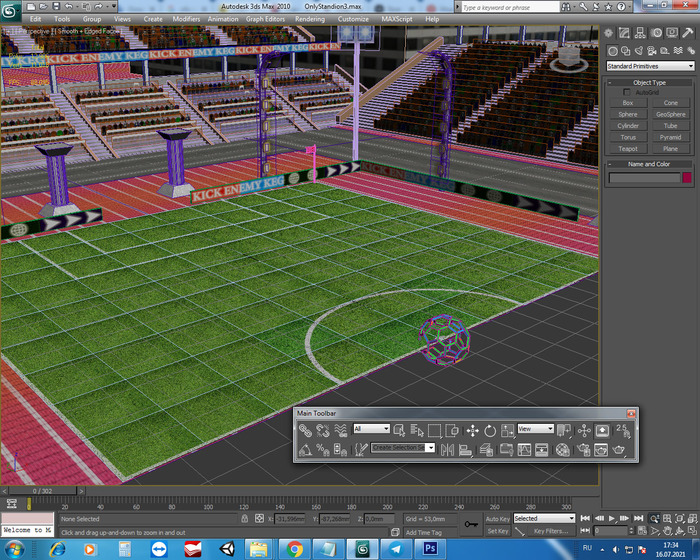Open the Modifiers menu
The width and height of the screenshot is (700, 560).
tap(186, 19)
